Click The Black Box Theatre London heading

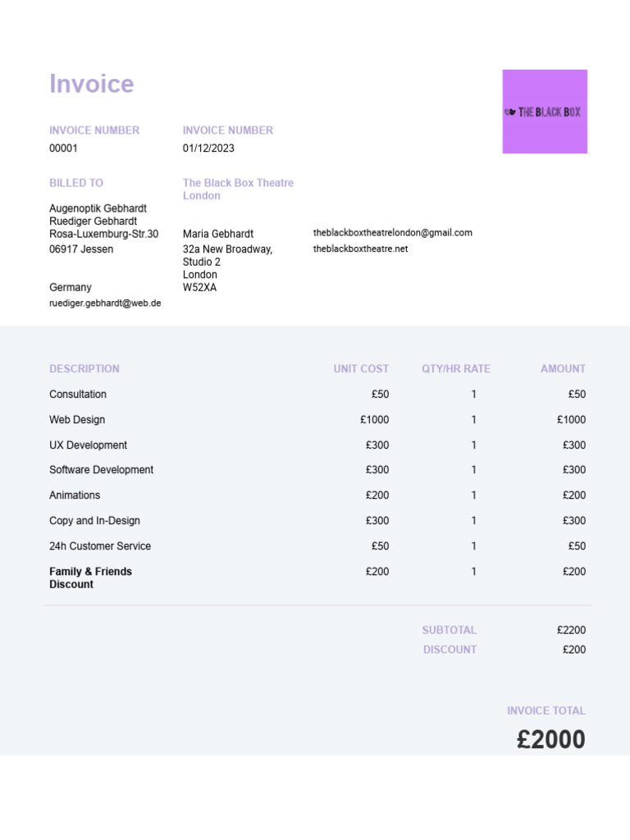(238, 189)
